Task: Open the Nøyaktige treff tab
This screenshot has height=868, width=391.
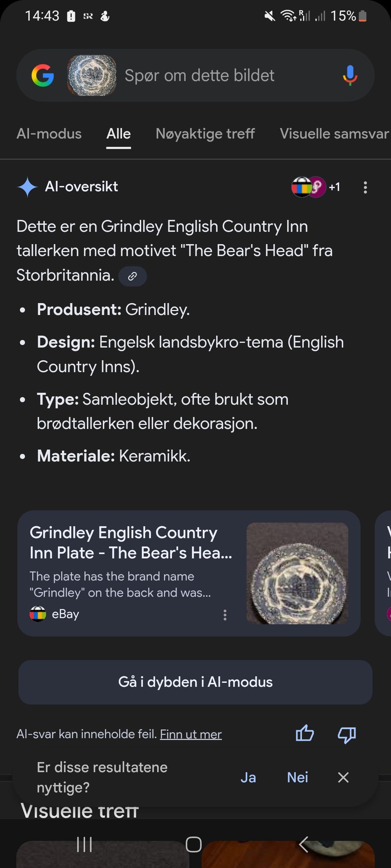Action: [205, 134]
